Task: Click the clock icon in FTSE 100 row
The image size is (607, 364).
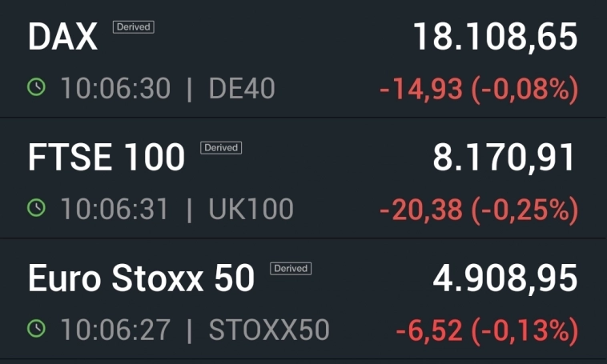Action: [x=37, y=209]
